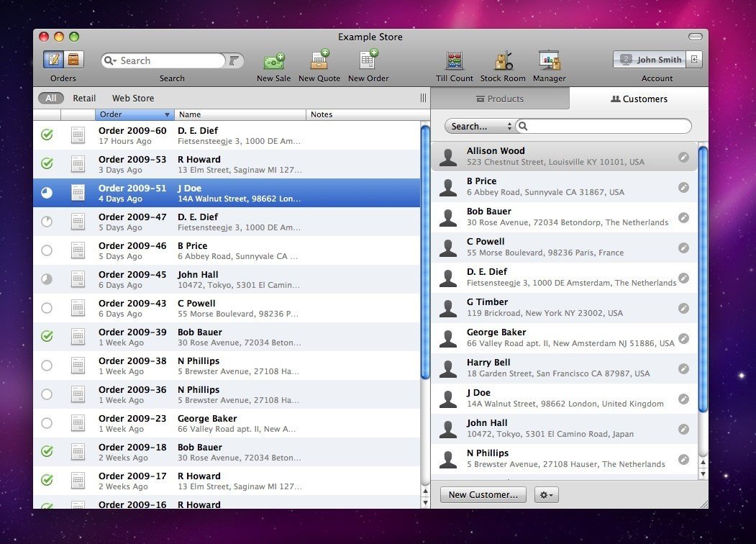Screen dimensions: 756x544
Task: Click the edit arrow for customer J Doe
Action: 683,399
